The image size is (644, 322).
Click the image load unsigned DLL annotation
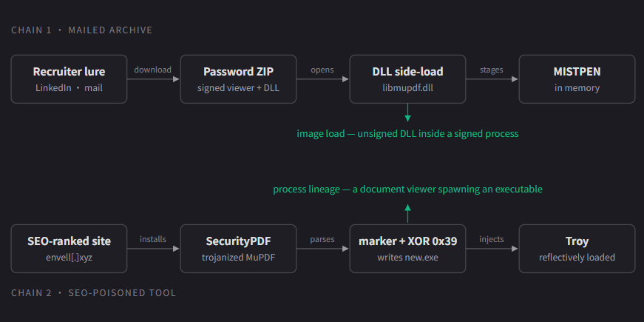point(407,134)
